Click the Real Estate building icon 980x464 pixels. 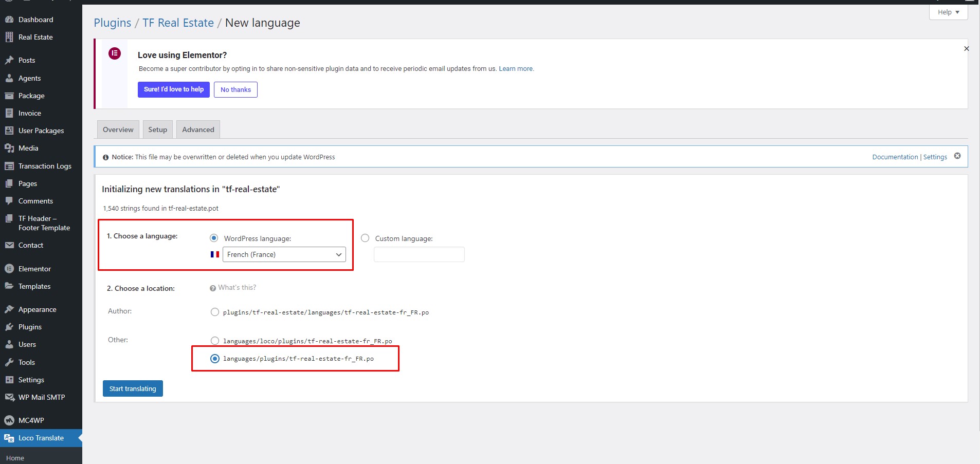[9, 37]
